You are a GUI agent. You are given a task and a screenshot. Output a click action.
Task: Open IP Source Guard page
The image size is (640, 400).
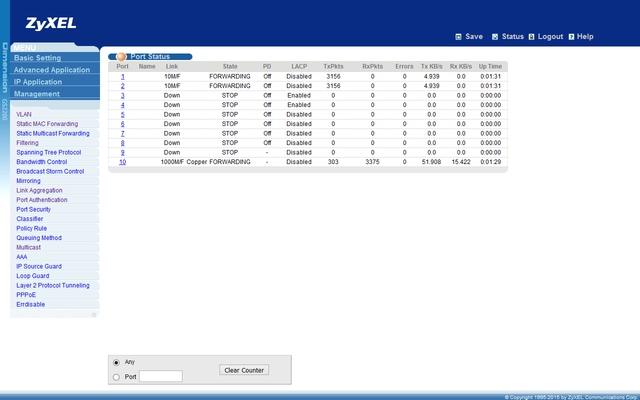(x=39, y=267)
